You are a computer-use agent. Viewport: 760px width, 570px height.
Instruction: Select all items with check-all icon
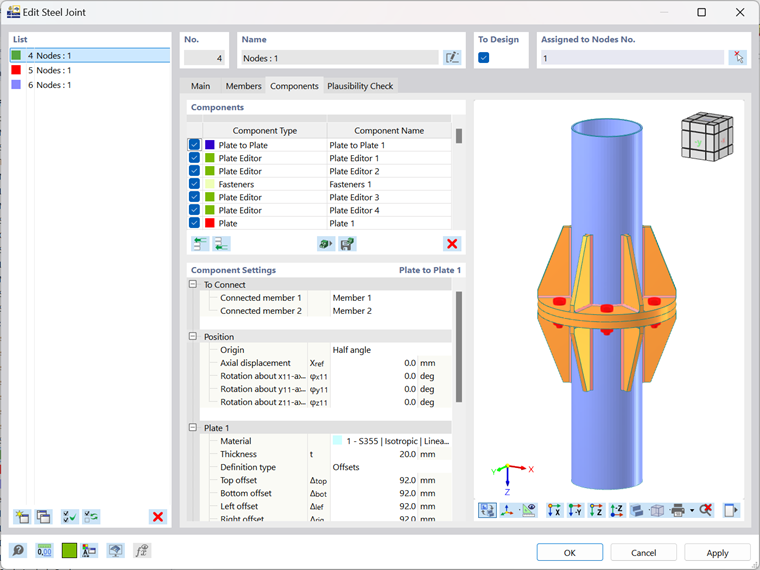click(70, 517)
